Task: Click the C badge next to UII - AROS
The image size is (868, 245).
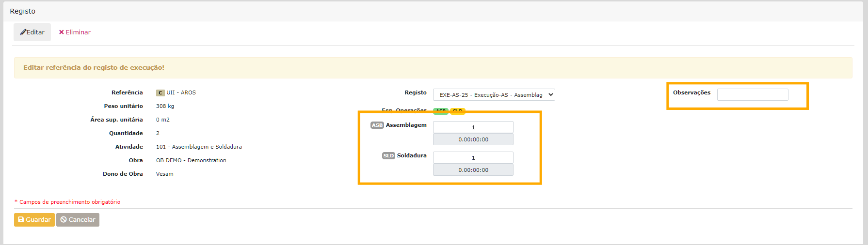Action: click(160, 93)
